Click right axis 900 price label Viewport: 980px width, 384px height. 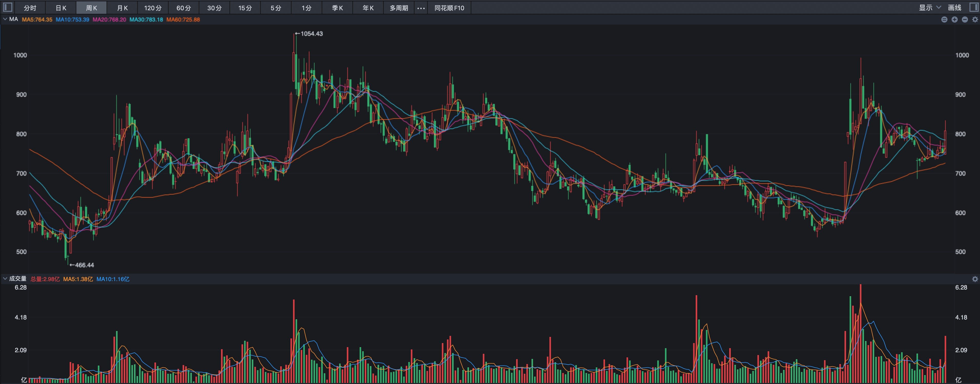[960, 95]
